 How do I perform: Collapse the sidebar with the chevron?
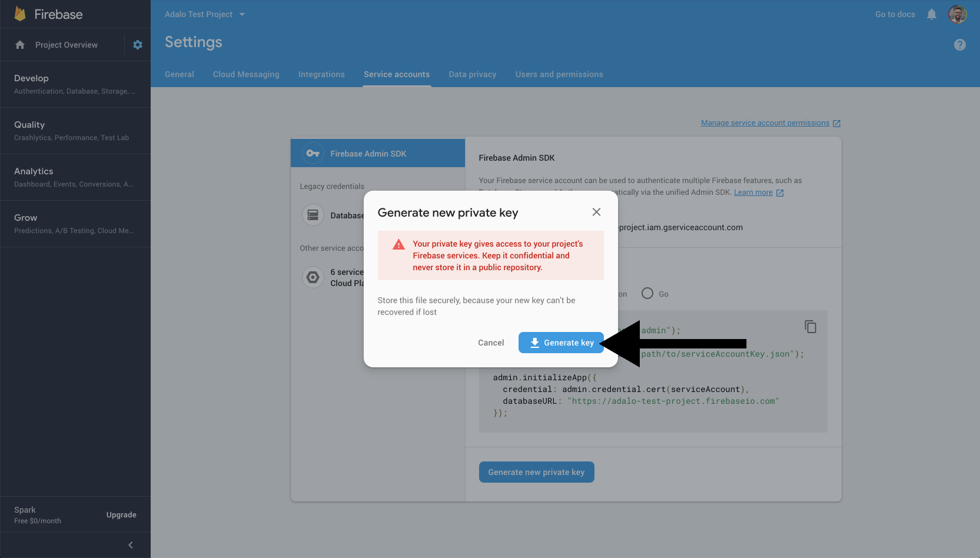pos(131,545)
